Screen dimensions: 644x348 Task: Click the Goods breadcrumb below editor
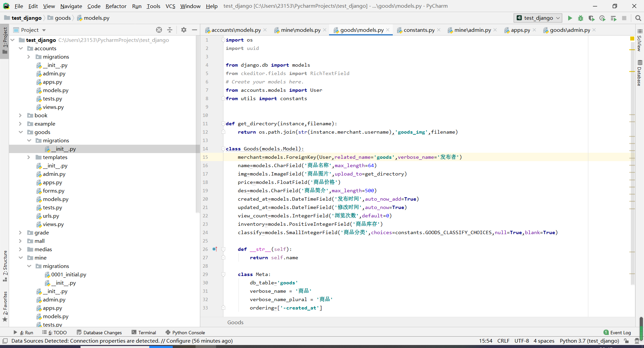[x=235, y=322]
